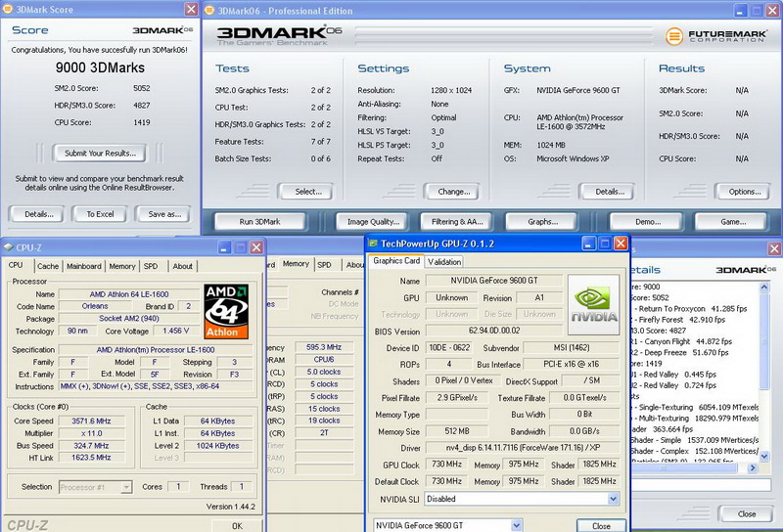Click the Futuremark Corporation logo
The width and height of the screenshot is (783, 532).
(715, 36)
